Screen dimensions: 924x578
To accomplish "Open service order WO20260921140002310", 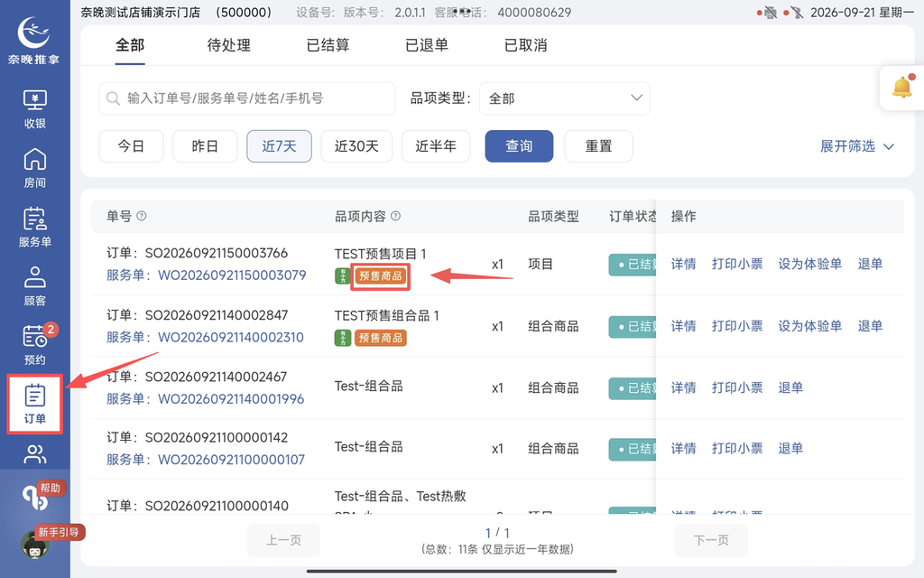I will pos(231,338).
